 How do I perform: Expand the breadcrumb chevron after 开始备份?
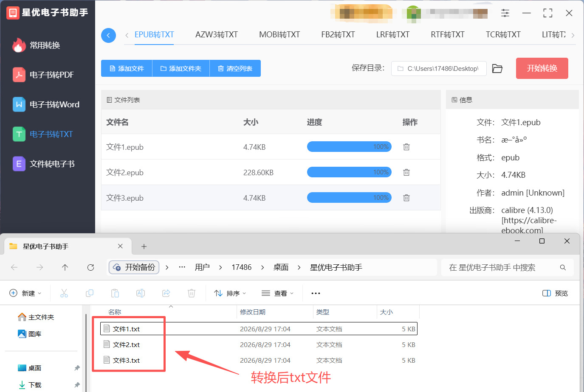point(167,267)
